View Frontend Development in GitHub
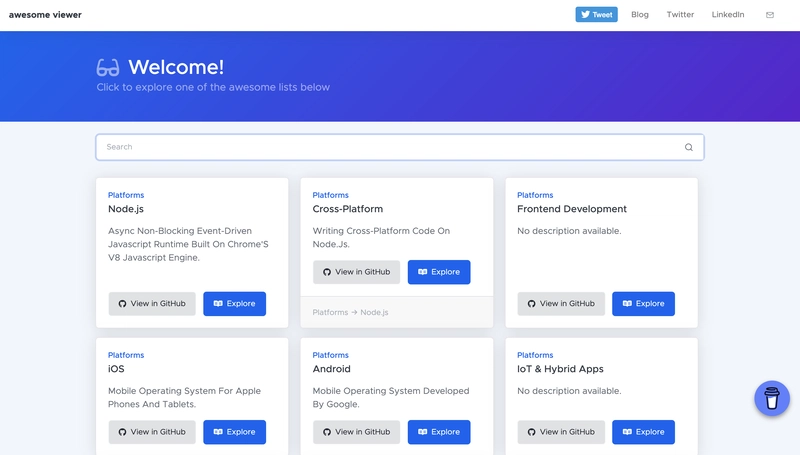 pos(561,304)
